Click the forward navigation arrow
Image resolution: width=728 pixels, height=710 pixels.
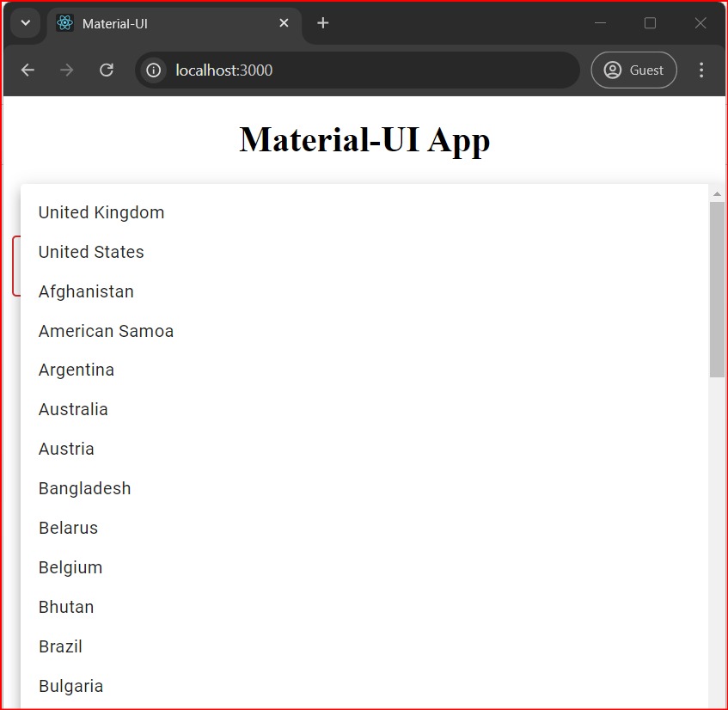[x=66, y=70]
